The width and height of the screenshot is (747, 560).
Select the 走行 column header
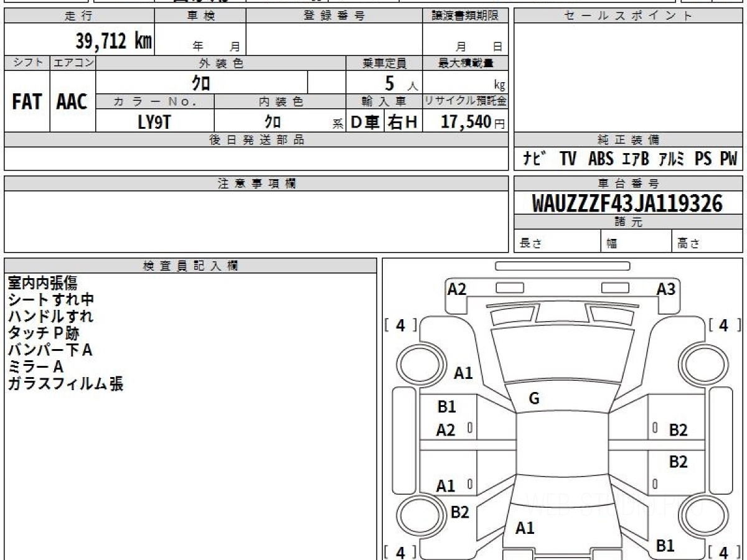point(78,16)
